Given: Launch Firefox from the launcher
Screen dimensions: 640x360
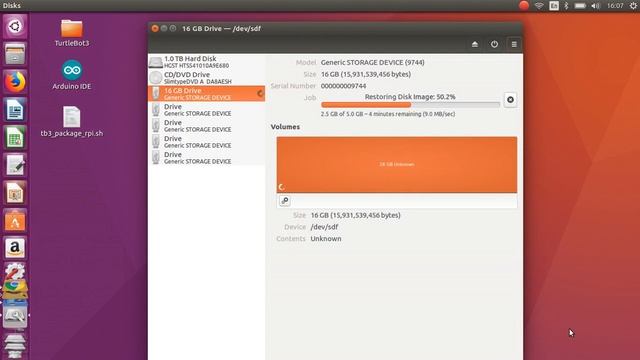Looking at the screenshot, I should point(15,82).
